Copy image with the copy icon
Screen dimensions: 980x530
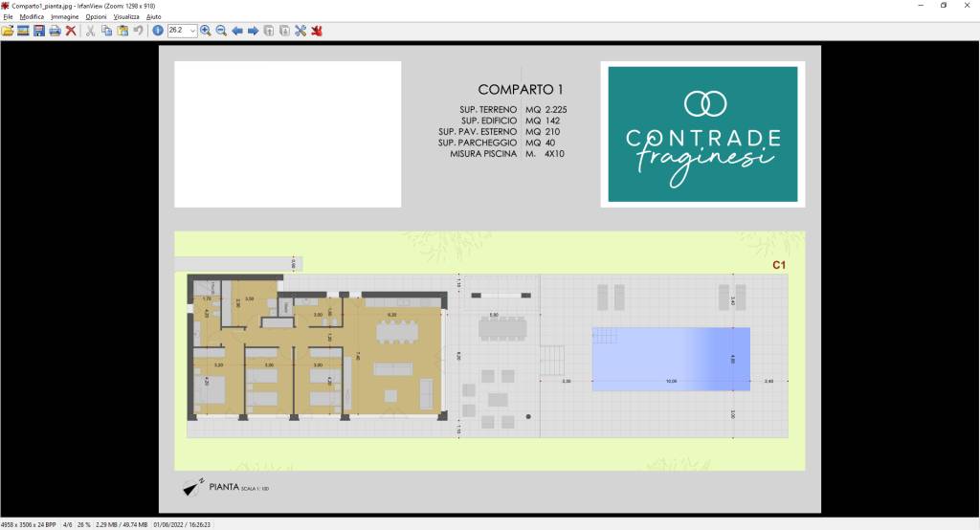[107, 31]
